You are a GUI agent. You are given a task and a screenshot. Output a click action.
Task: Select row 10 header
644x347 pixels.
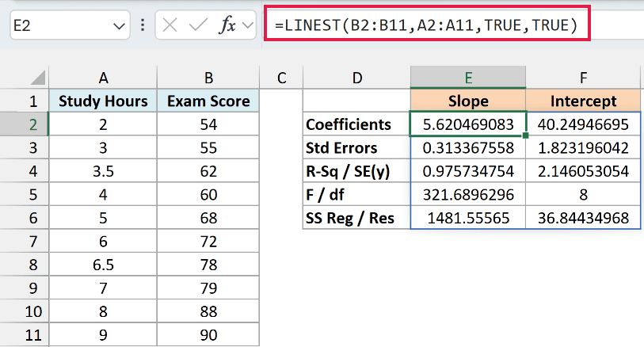(25, 311)
